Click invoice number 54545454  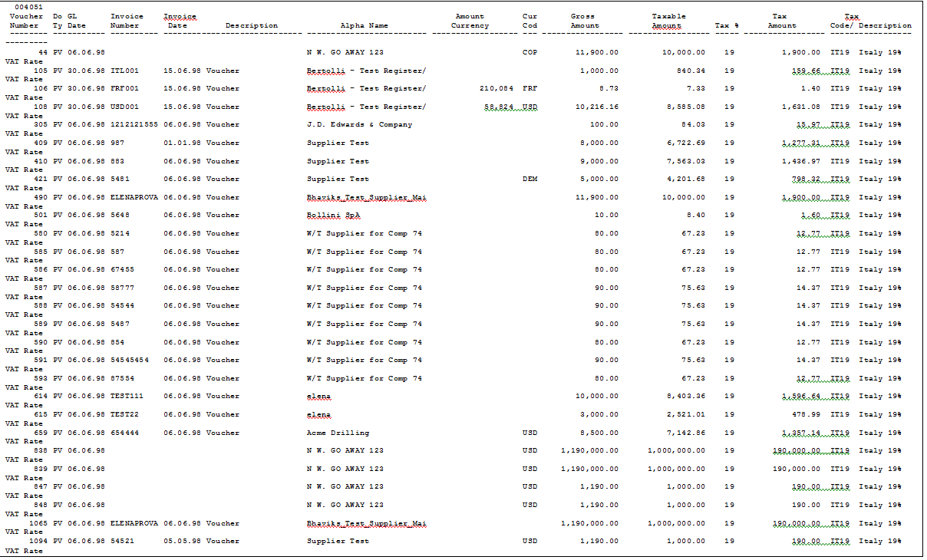[x=130, y=361]
